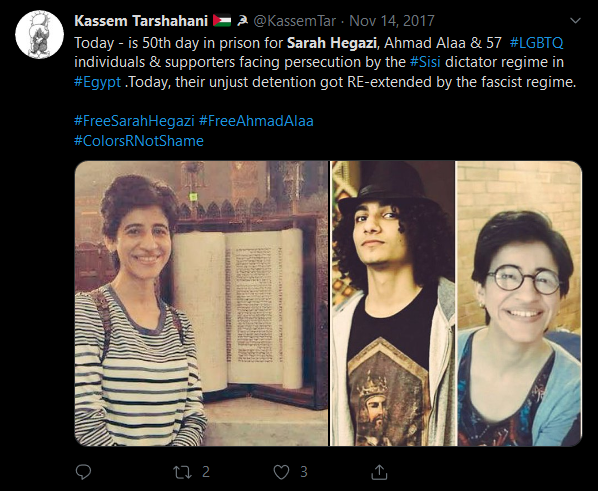Open the #Sisi hashtag link
598x491 pixels.
pos(425,62)
